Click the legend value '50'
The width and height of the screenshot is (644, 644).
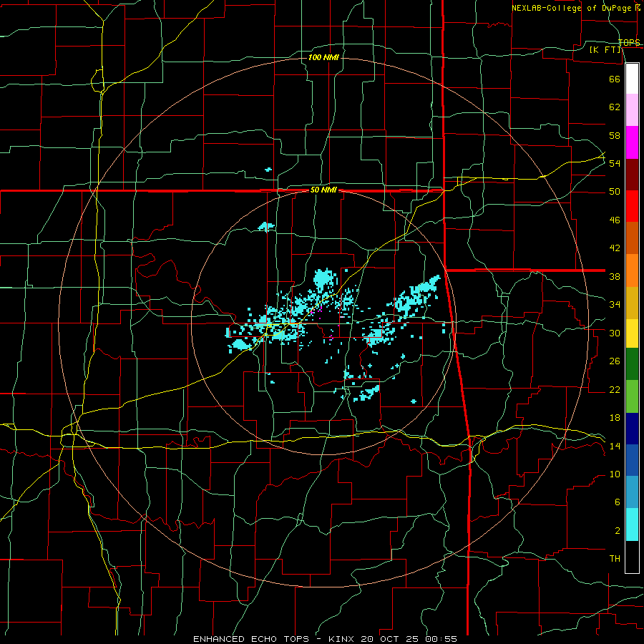[x=615, y=192]
